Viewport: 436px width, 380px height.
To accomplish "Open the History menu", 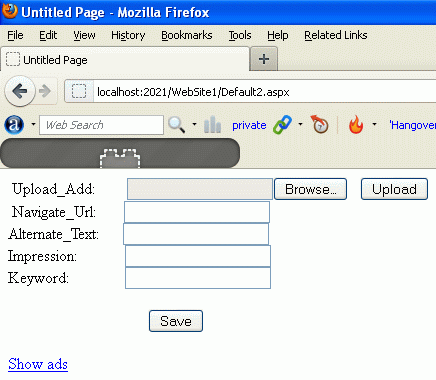I will pyautogui.click(x=128, y=35).
